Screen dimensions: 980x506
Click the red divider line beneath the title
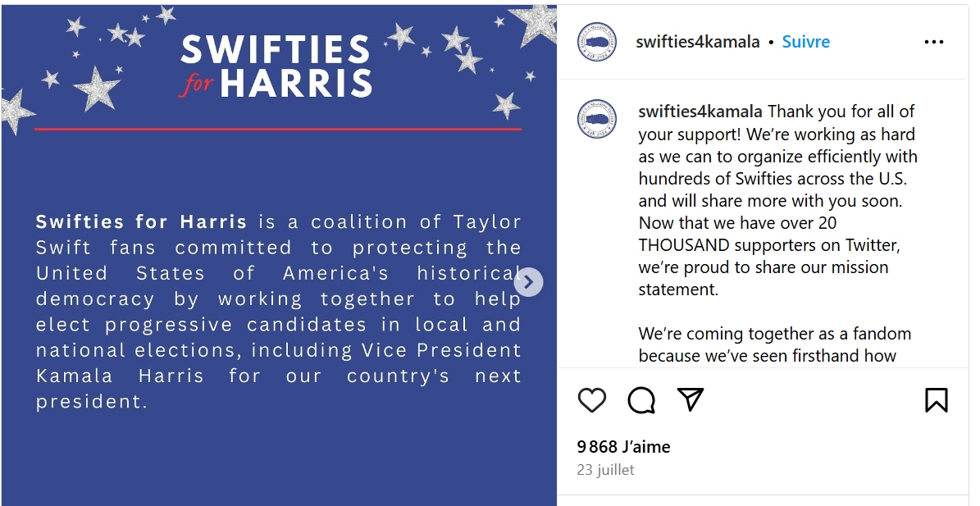[277, 129]
